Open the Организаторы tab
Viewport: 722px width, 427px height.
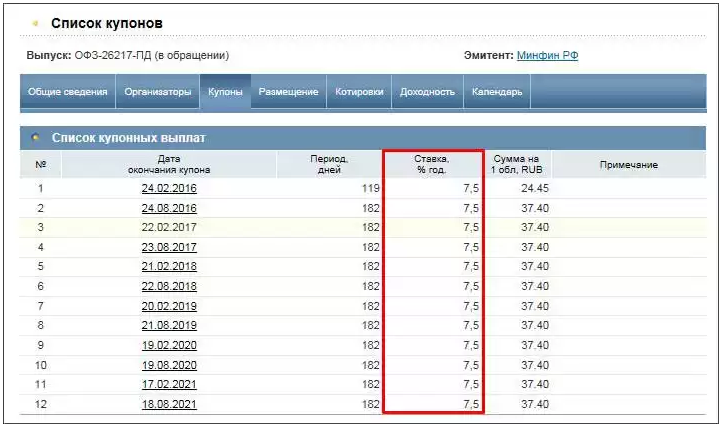(x=157, y=92)
